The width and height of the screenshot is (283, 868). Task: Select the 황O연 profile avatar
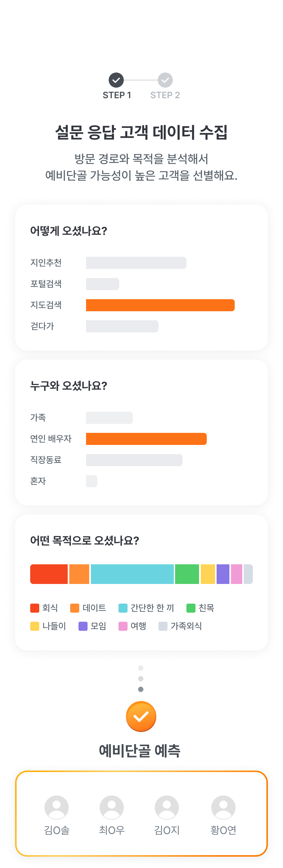pyautogui.click(x=223, y=807)
